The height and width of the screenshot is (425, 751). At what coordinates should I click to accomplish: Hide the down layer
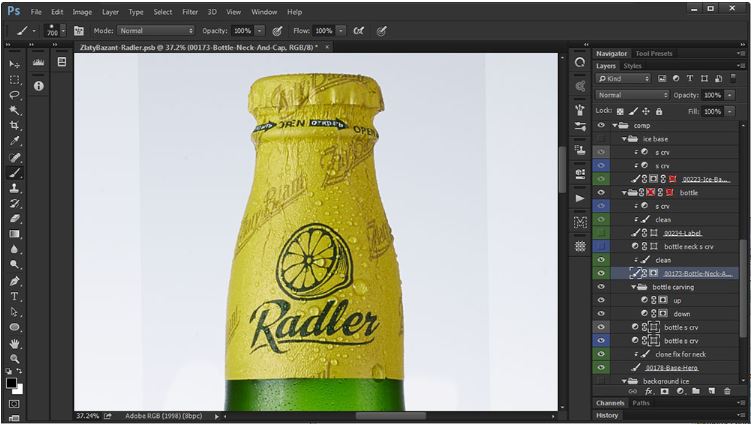tap(601, 313)
